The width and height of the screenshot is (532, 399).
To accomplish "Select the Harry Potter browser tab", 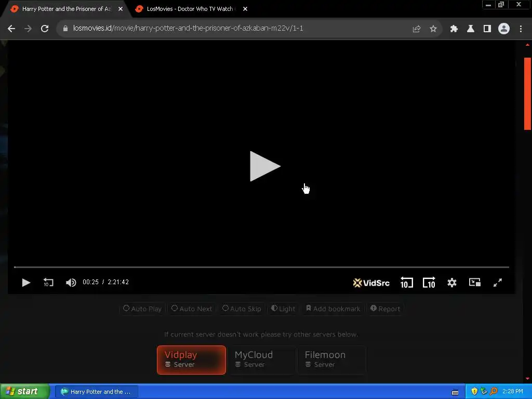I will click(x=66, y=9).
